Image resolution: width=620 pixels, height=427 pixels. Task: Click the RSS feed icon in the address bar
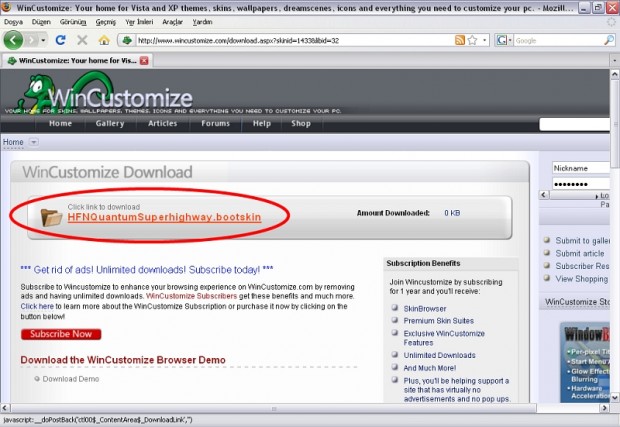click(x=460, y=40)
